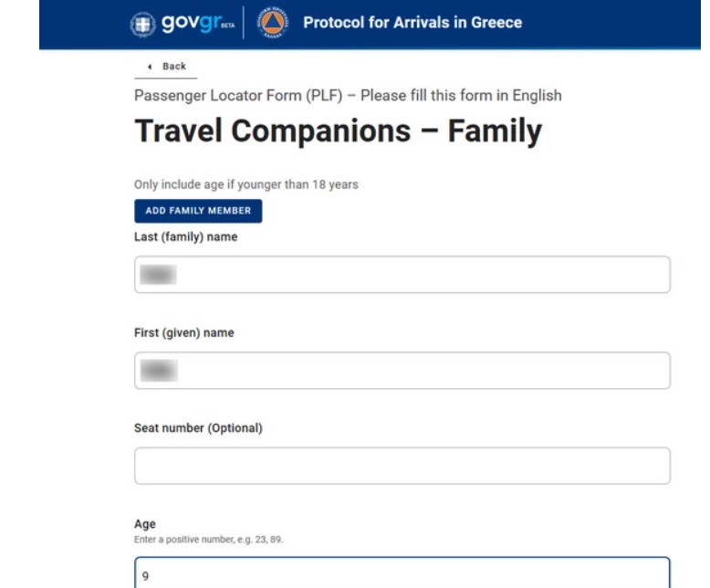Click the bold Age label
710x588 pixels.
[145, 524]
